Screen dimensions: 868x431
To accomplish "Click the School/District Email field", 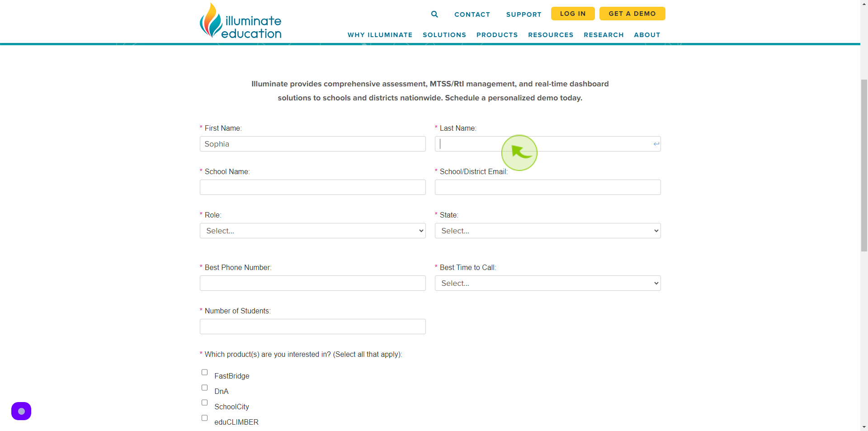I will (x=548, y=187).
